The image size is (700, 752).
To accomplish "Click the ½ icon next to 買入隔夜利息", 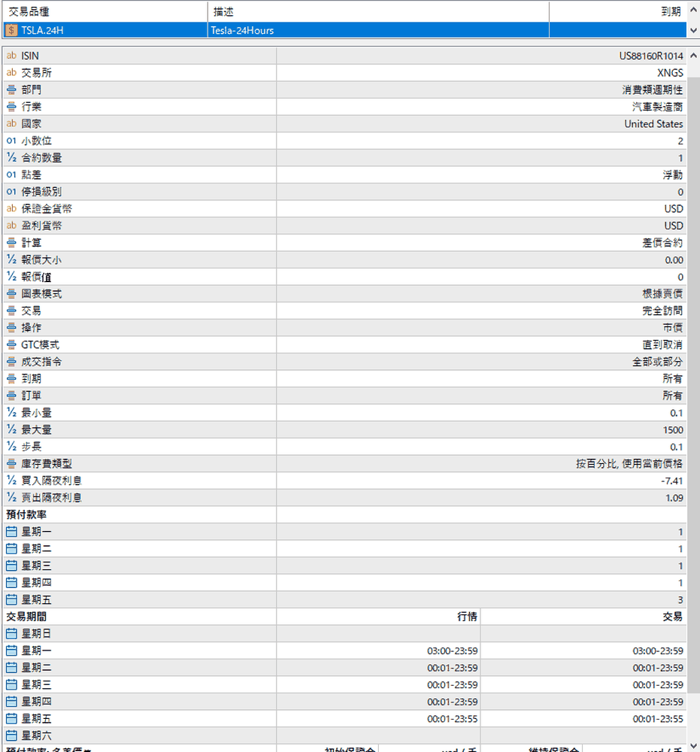I will [11, 481].
